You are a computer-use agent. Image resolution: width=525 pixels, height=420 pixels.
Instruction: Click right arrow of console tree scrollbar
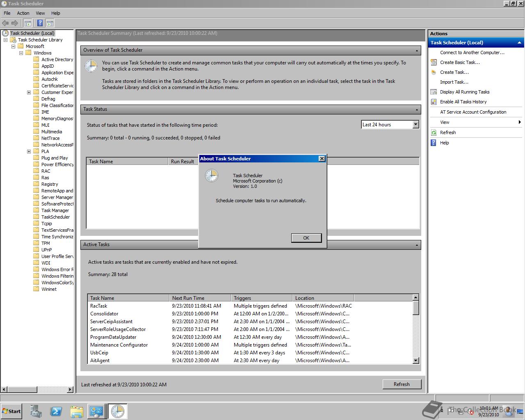click(x=70, y=389)
